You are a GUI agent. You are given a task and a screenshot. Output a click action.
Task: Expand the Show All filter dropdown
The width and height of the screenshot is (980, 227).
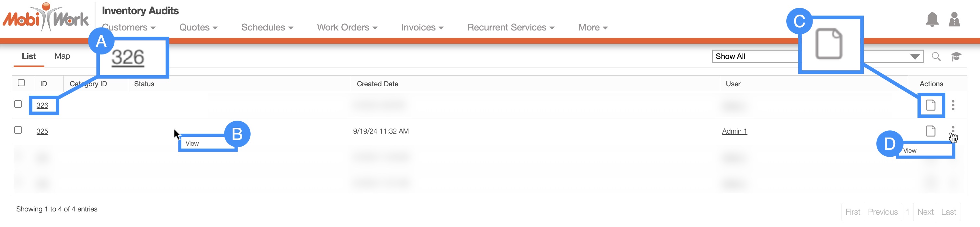click(915, 57)
